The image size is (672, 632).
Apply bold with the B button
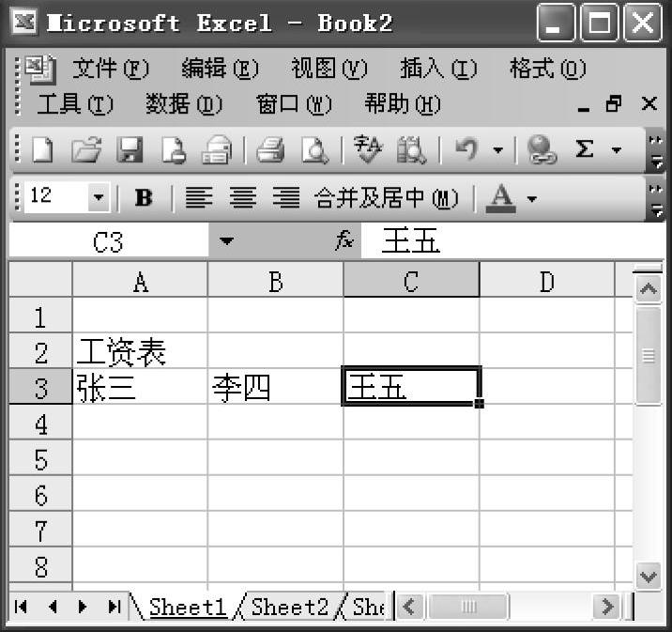pyautogui.click(x=144, y=197)
